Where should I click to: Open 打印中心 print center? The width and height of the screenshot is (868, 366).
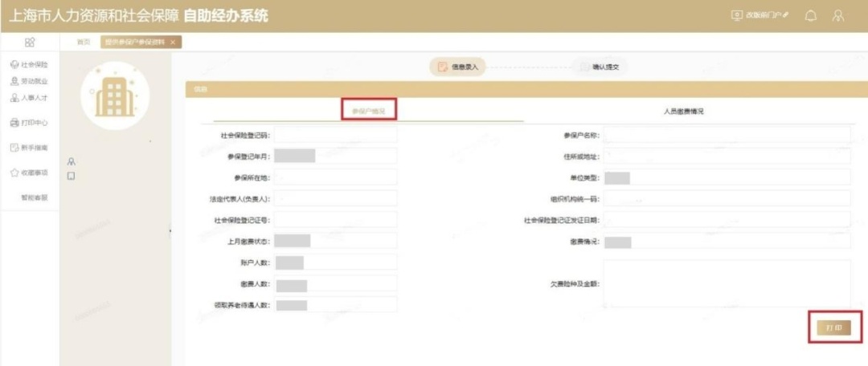click(x=30, y=123)
